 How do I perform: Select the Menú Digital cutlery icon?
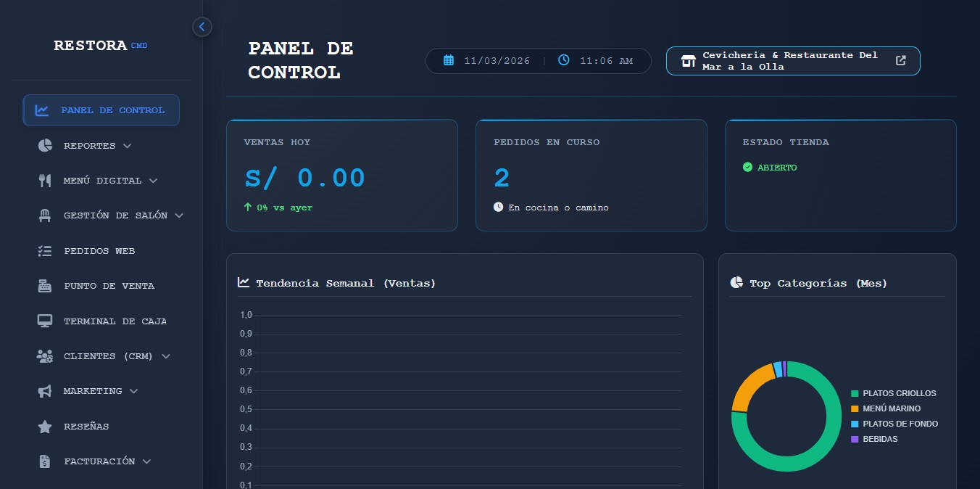pyautogui.click(x=44, y=180)
